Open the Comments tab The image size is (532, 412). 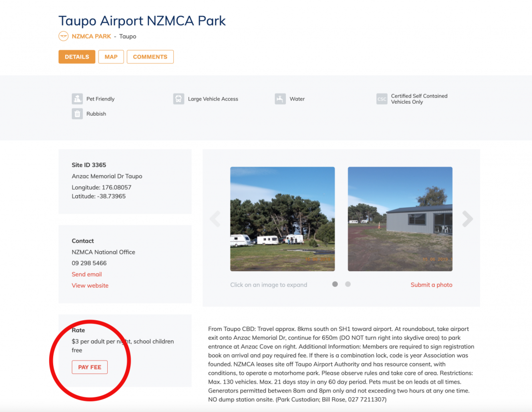[150, 57]
